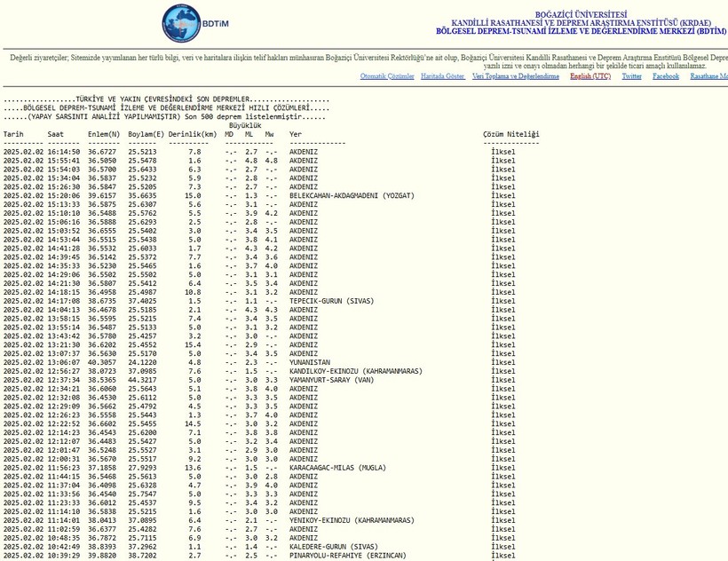Viewport: 728px width, 561px height.
Task: Click Boğaziçi Üniversitesi header title
Action: 581,15
